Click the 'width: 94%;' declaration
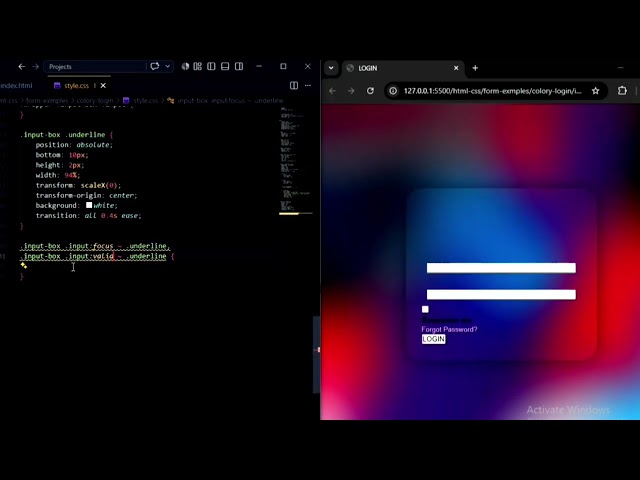The height and width of the screenshot is (480, 640). [58, 175]
